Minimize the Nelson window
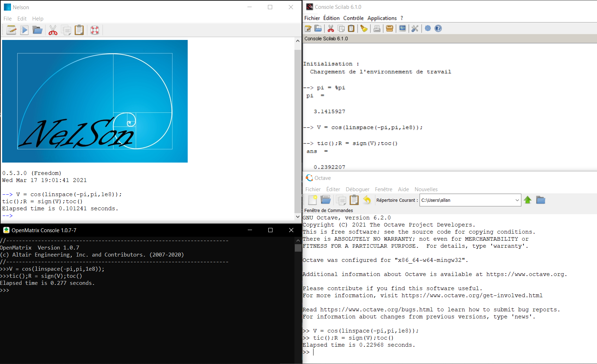Viewport: 597px width, 364px height. pyautogui.click(x=250, y=7)
